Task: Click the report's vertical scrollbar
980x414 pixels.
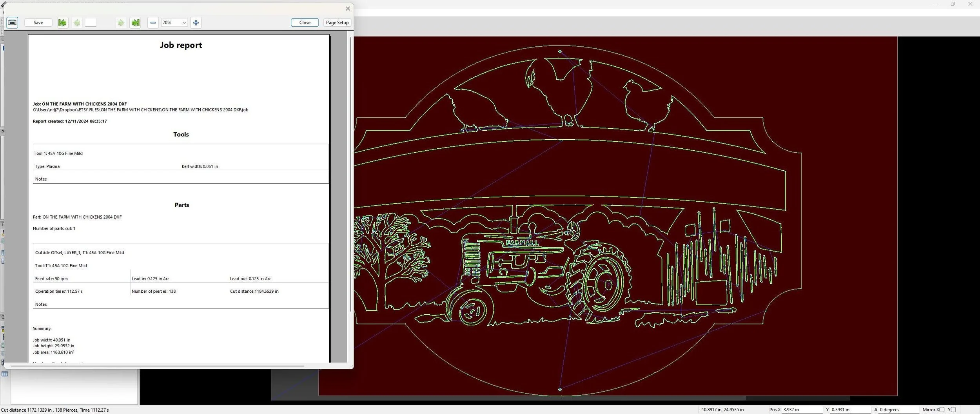Action: (x=350, y=175)
